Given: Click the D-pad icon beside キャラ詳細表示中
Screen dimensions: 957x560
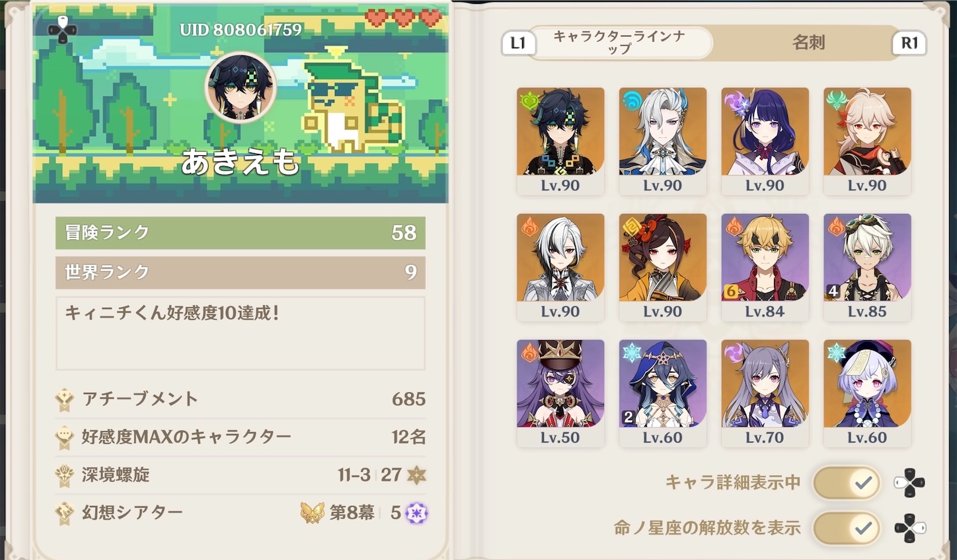Looking at the screenshot, I should click(909, 483).
